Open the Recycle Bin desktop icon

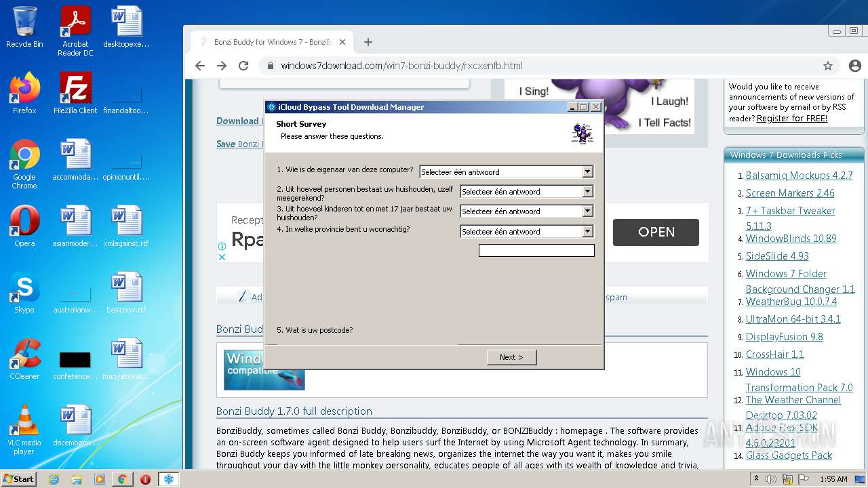[x=24, y=27]
